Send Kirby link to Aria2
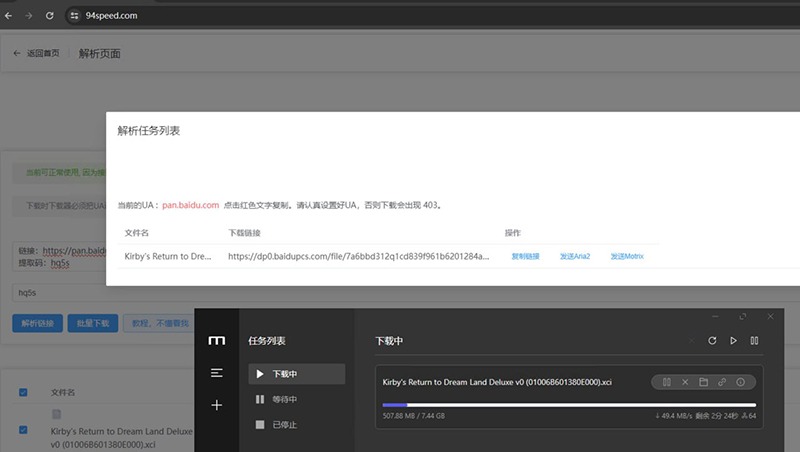The image size is (800, 452). [x=574, y=256]
